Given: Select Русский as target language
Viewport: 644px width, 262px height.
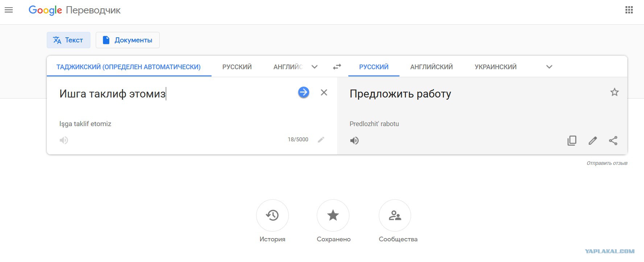Looking at the screenshot, I should (x=374, y=67).
